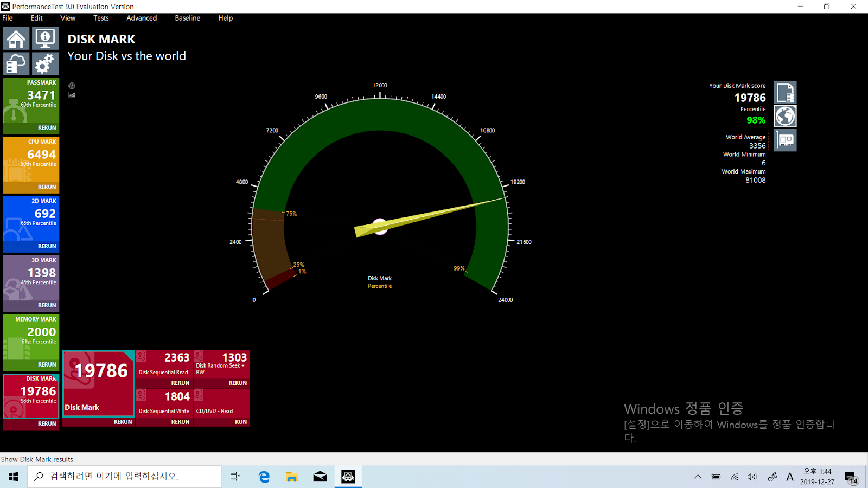Rerun the 3D Mark test
The height and width of the screenshot is (488, 868).
47,305
